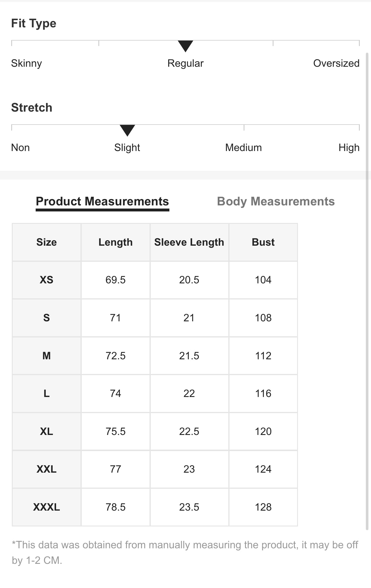This screenshot has width=371, height=588.
Task: Click the Skinny fit label
Action: point(26,63)
